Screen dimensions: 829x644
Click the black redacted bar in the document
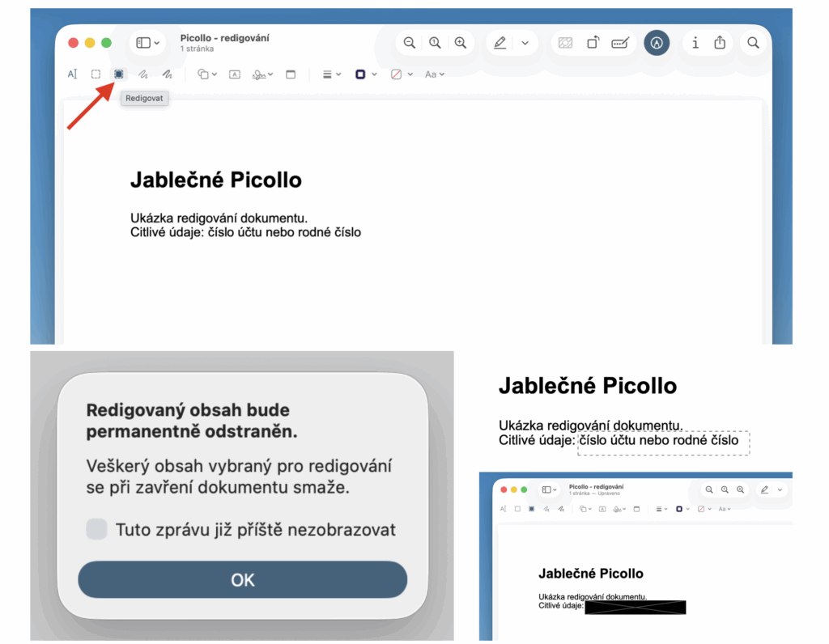[x=635, y=607]
